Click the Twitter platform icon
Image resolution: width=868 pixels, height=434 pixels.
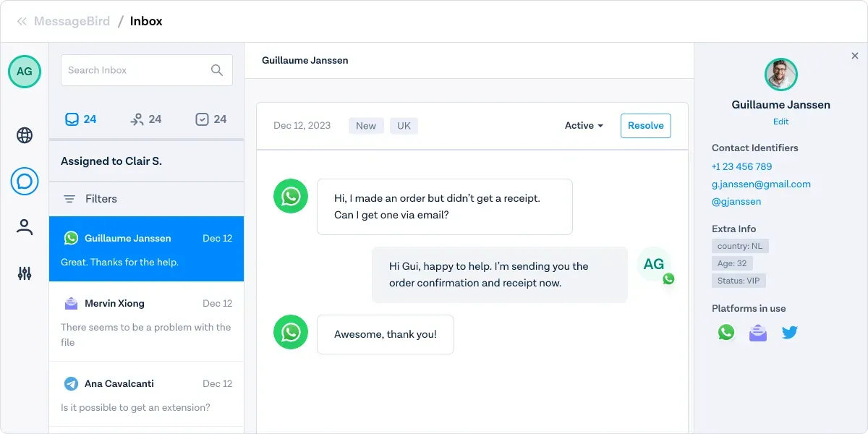point(789,333)
